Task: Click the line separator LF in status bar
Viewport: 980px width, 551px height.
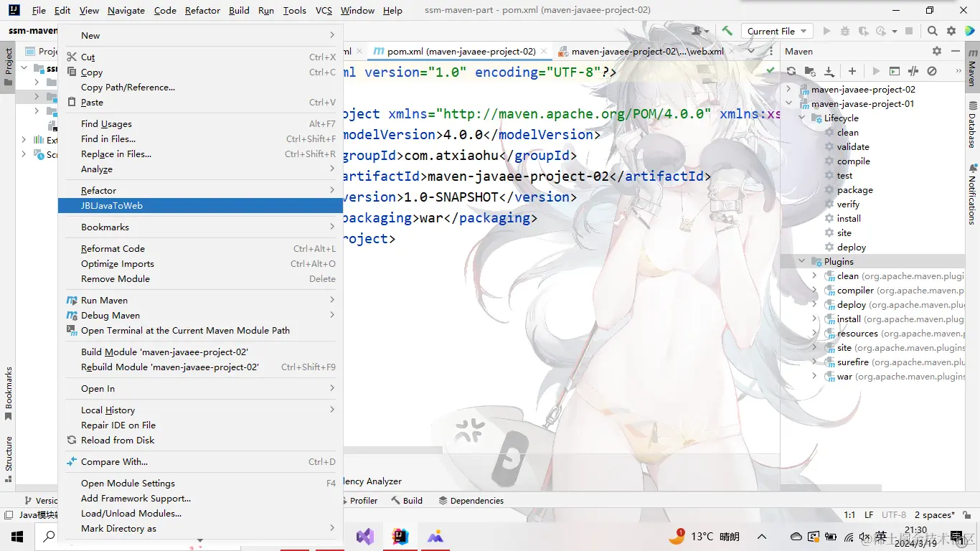Action: coord(869,515)
